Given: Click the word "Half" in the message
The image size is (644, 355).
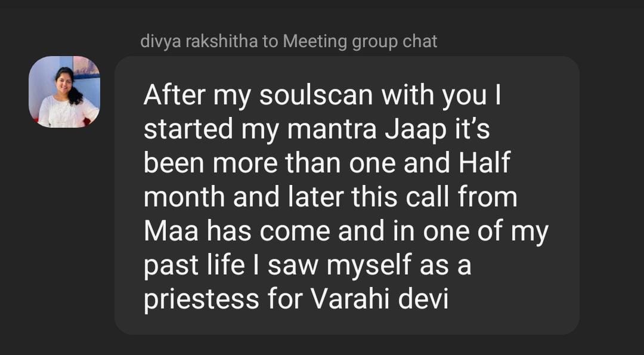Looking at the screenshot, I should pos(484,163).
